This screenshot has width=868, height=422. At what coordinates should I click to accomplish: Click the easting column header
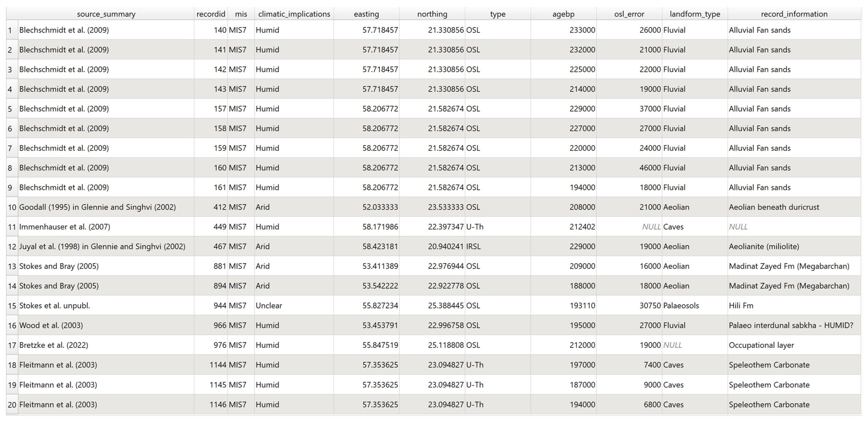pos(366,14)
